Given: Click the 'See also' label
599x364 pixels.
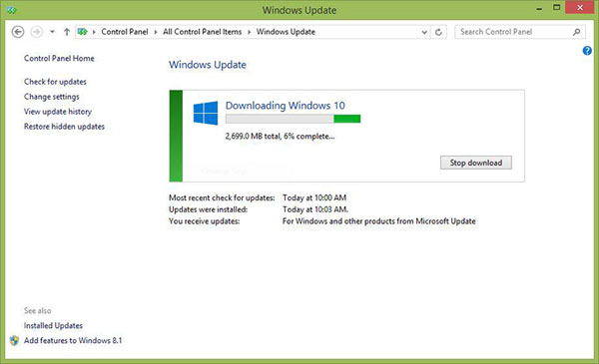Looking at the screenshot, I should pyautogui.click(x=38, y=310).
